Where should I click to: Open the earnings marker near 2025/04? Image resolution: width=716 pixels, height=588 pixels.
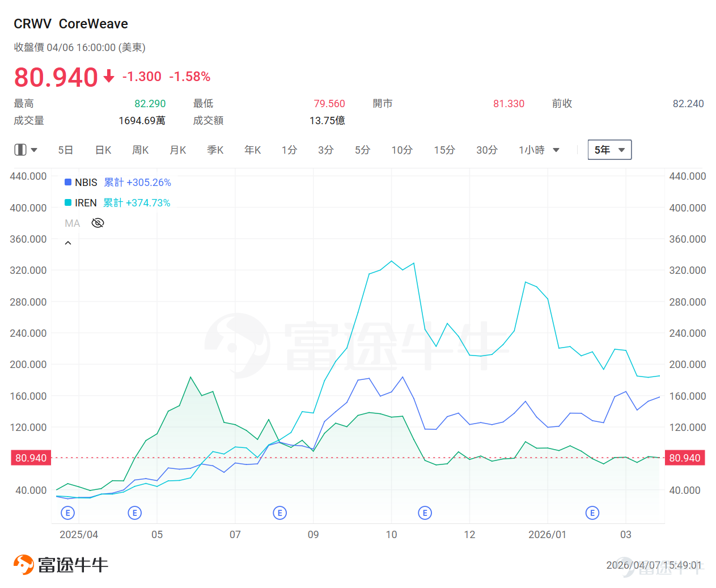tap(67, 513)
